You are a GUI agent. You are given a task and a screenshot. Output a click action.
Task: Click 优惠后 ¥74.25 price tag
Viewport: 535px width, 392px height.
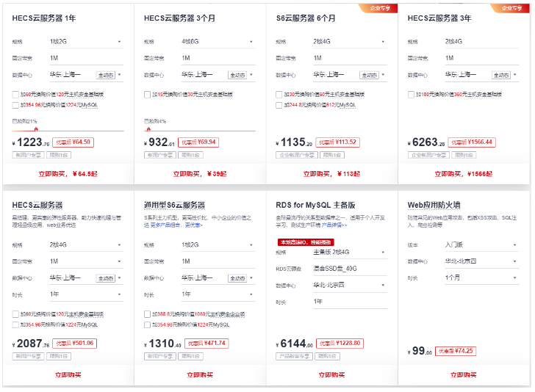coord(456,351)
